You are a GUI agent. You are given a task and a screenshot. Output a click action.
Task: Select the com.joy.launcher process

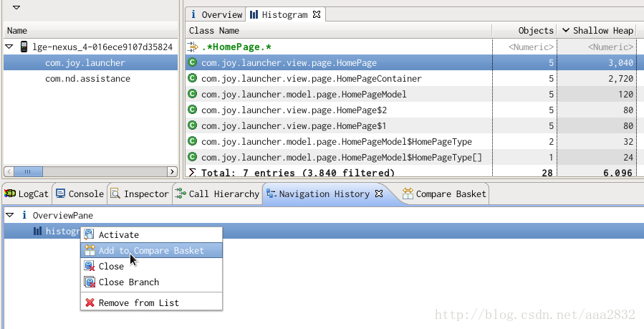[x=90, y=63]
